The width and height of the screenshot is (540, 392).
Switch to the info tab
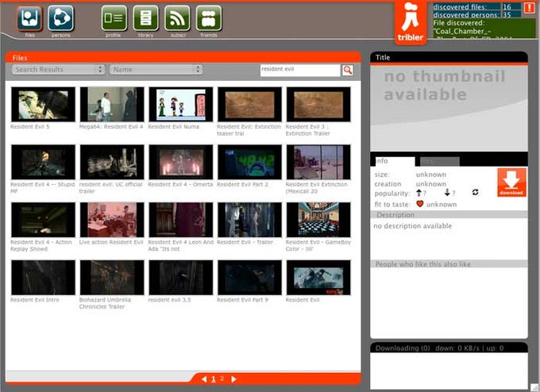click(x=395, y=161)
